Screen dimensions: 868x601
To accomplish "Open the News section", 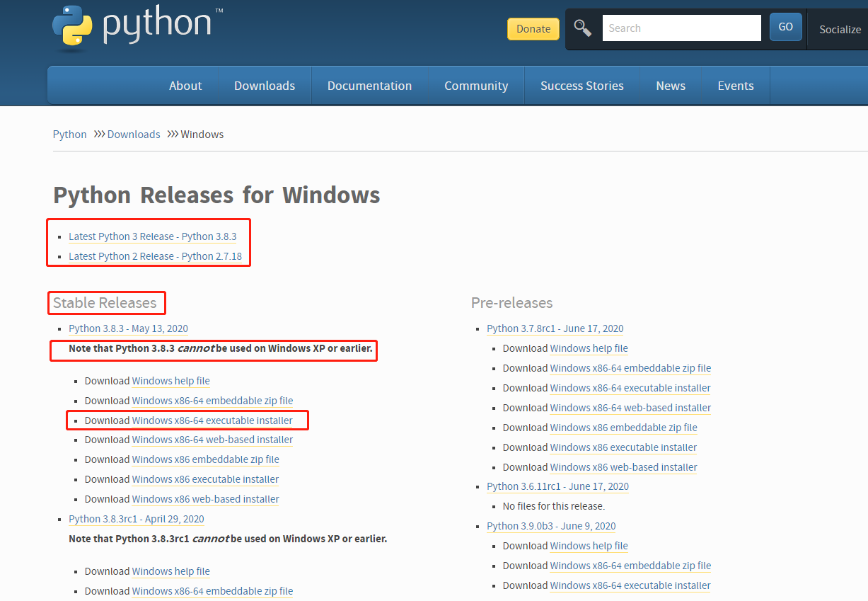I will pos(670,85).
